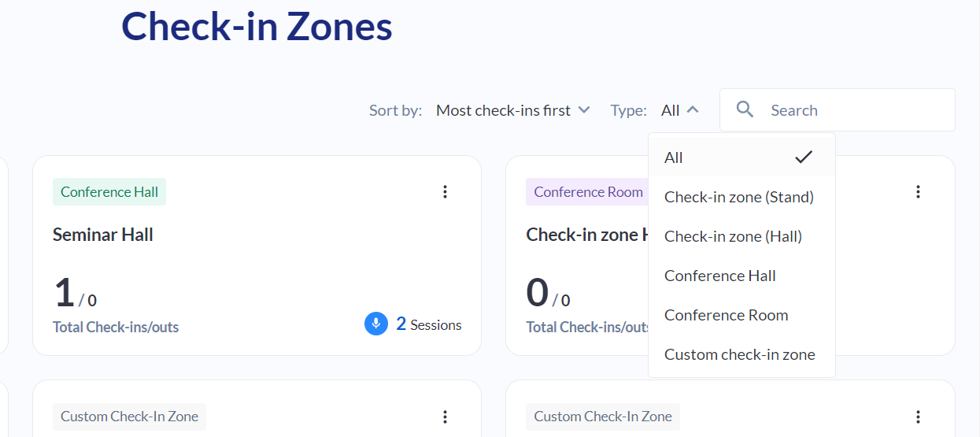Filter by Conference Room type
Image resolution: width=980 pixels, height=437 pixels.
[726, 315]
